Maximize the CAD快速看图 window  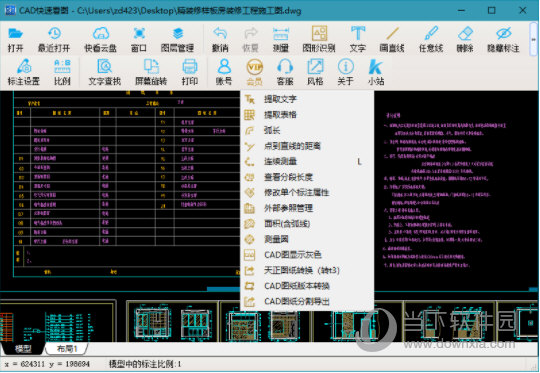click(492, 10)
